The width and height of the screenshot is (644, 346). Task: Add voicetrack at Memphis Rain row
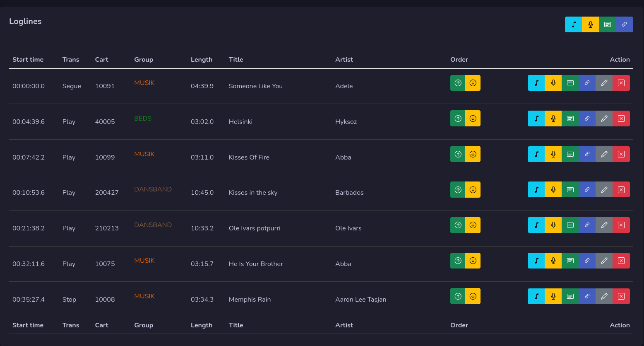[x=553, y=296]
